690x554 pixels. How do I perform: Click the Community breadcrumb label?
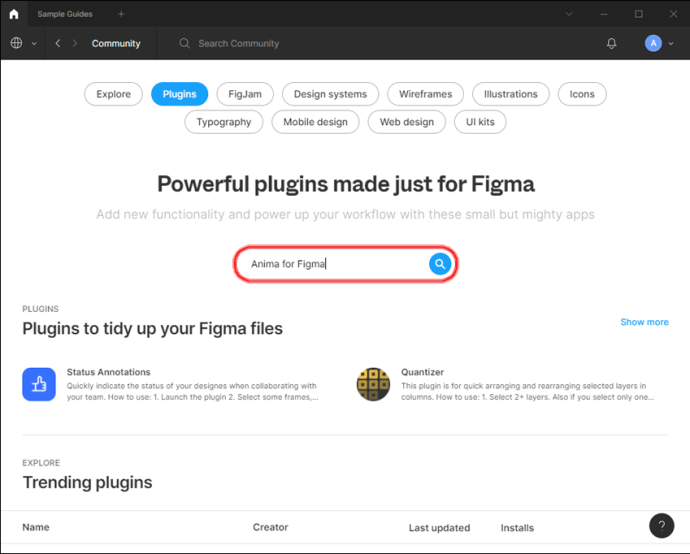[116, 43]
